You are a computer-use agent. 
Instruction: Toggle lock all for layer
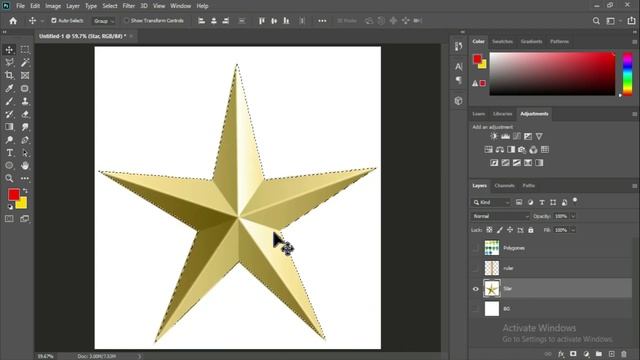531,230
